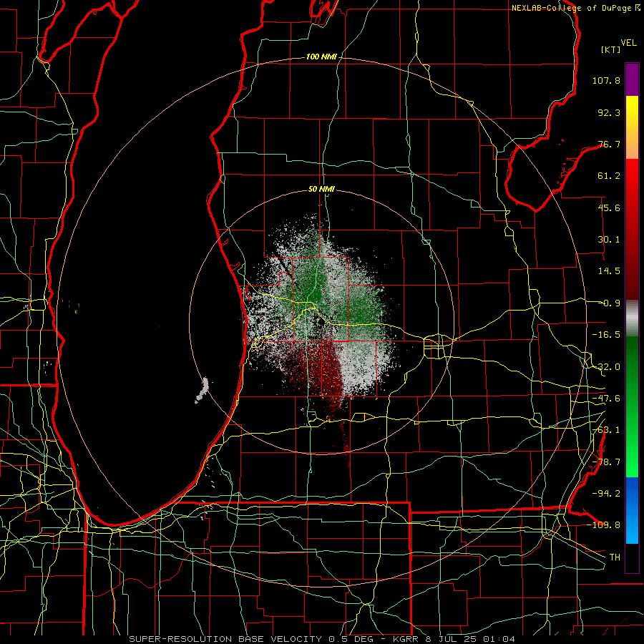Click the [KT] units label
This screenshot has width=644, height=644.
click(x=610, y=49)
